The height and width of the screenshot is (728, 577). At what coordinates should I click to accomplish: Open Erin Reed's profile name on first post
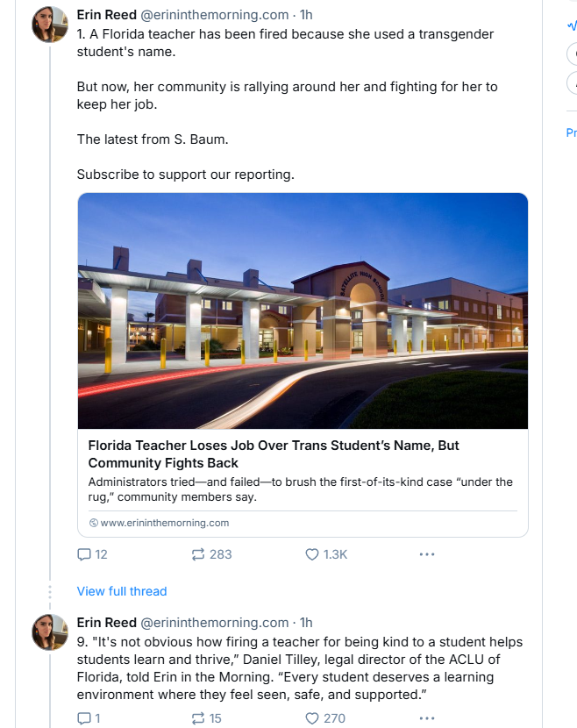[106, 15]
